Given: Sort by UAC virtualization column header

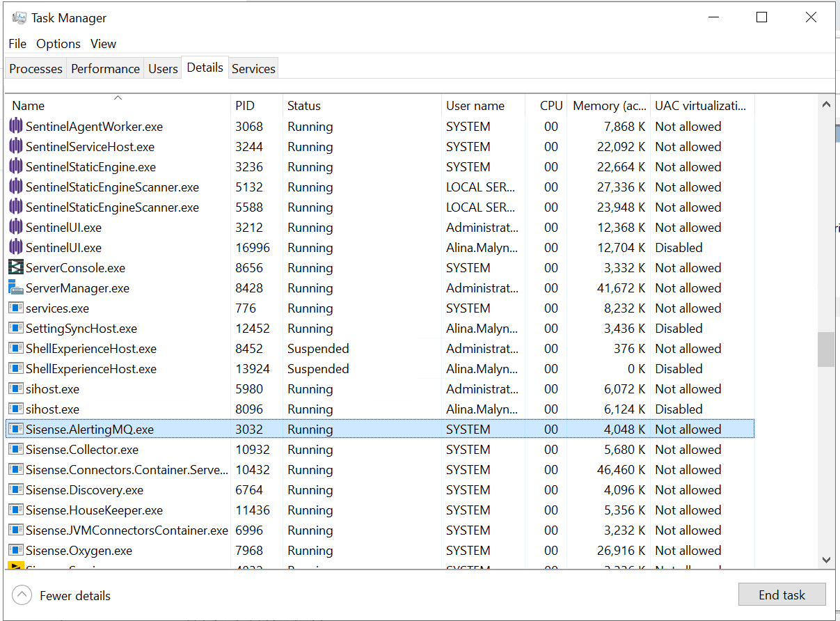Looking at the screenshot, I should tap(702, 106).
